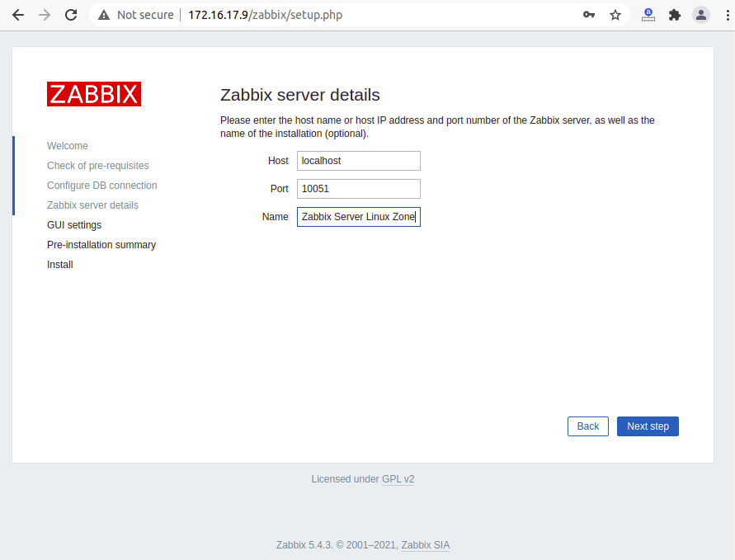735x560 pixels.
Task: Click the 'Zabbix server details' heading
Action: tap(300, 95)
